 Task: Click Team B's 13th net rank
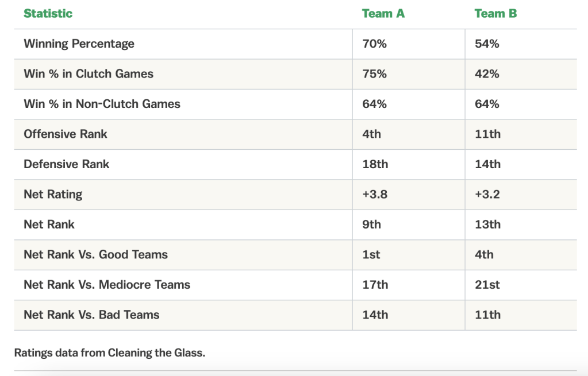(x=487, y=224)
